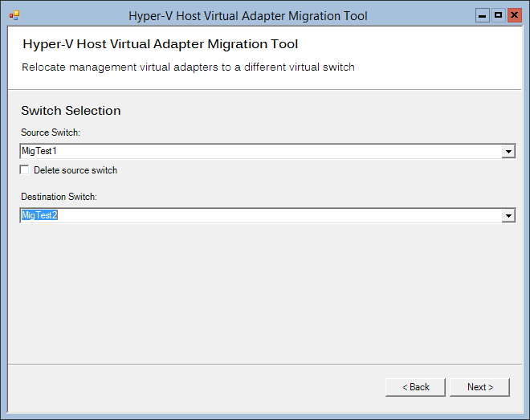Expand the Destination Switch dropdown arrow
The height and width of the screenshot is (420, 530).
(508, 215)
